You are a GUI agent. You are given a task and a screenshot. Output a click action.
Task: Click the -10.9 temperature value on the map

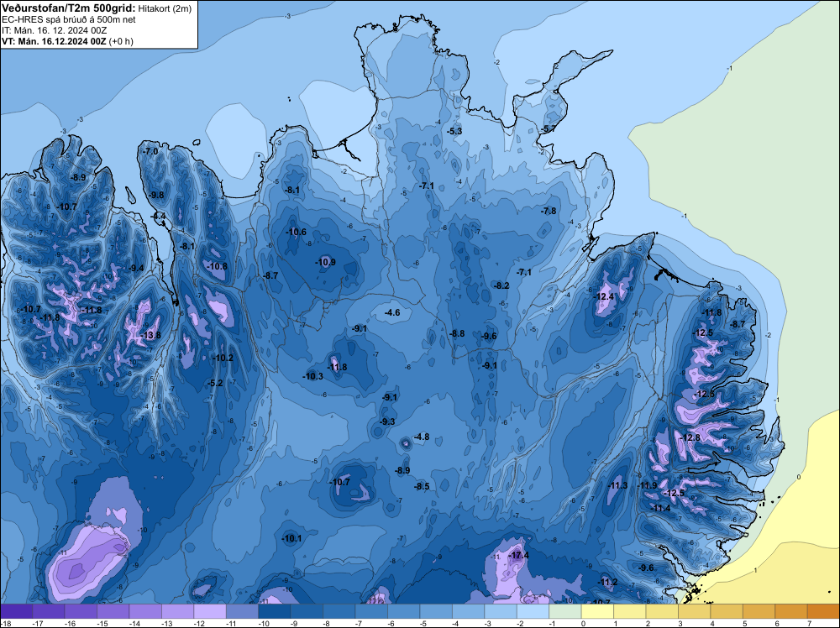(326, 262)
